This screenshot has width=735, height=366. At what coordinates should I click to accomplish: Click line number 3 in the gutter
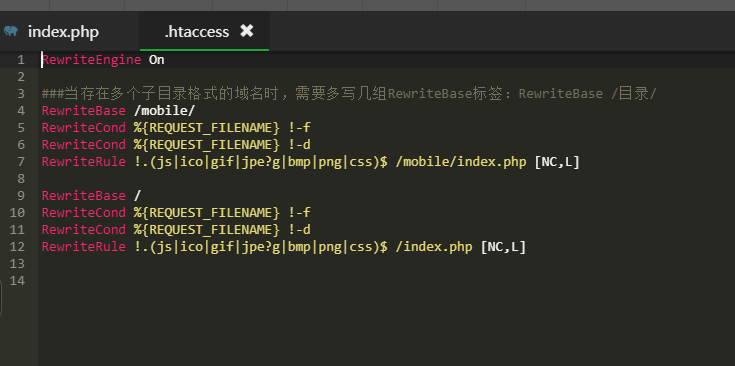click(x=20, y=94)
